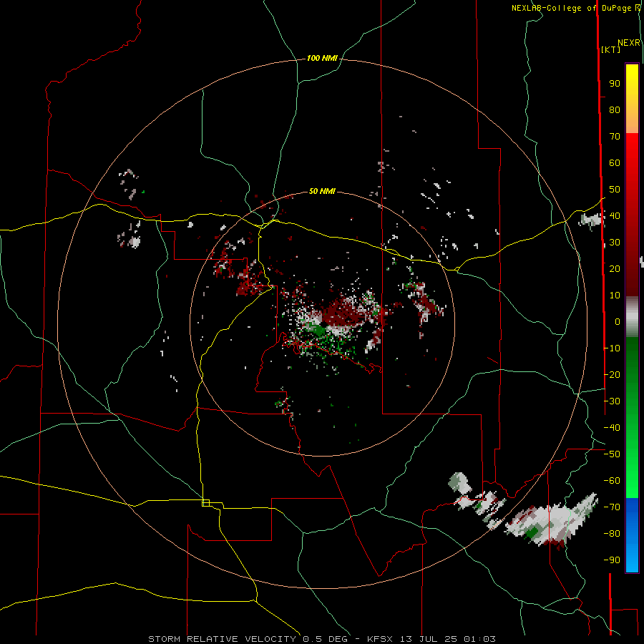This screenshot has width=644, height=644.
Task: Select the -10 value on the velocity scale
Action: point(612,348)
